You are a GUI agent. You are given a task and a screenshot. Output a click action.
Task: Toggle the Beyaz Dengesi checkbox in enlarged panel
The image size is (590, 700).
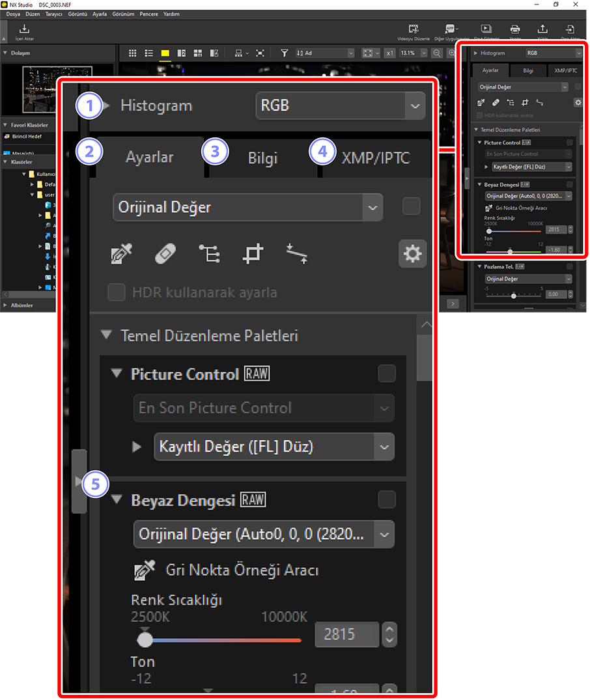coord(387,499)
